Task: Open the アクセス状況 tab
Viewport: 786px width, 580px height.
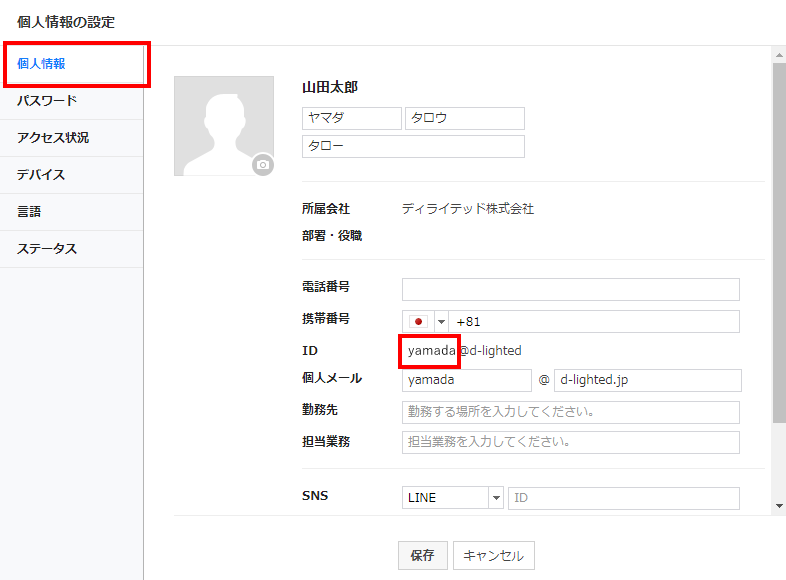Action: click(72, 138)
